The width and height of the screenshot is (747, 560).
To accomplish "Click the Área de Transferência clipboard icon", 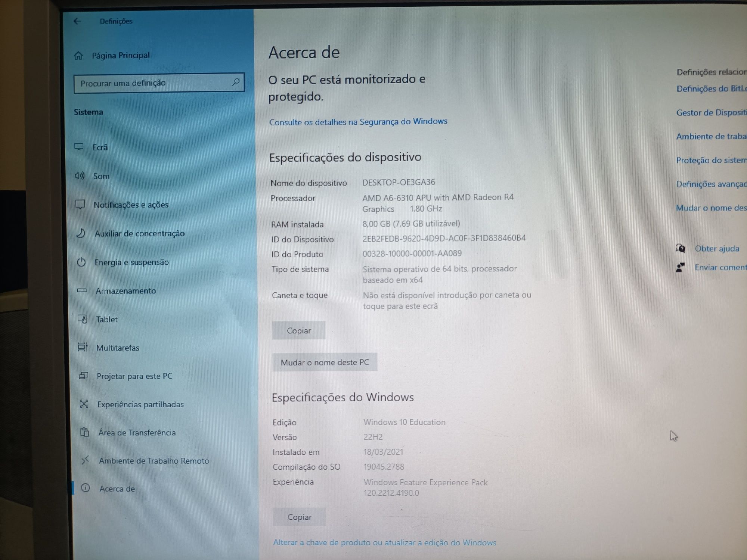I will 85,432.
